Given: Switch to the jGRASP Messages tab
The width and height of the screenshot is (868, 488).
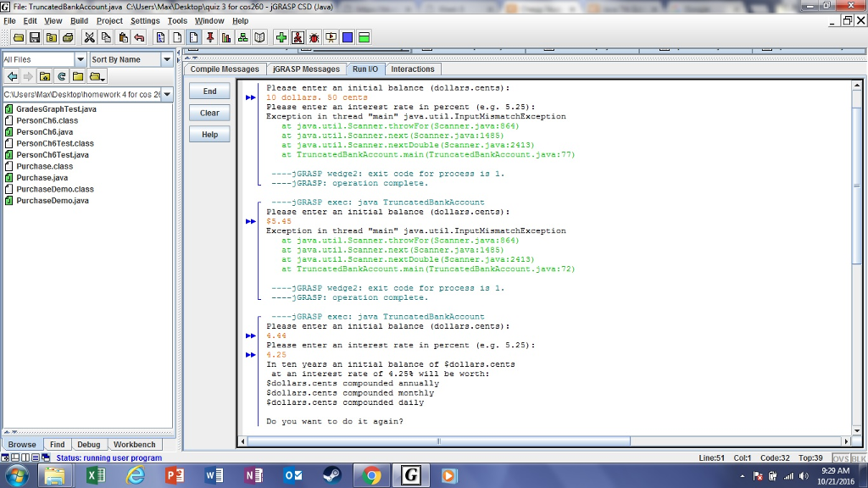Looking at the screenshot, I should pos(306,69).
